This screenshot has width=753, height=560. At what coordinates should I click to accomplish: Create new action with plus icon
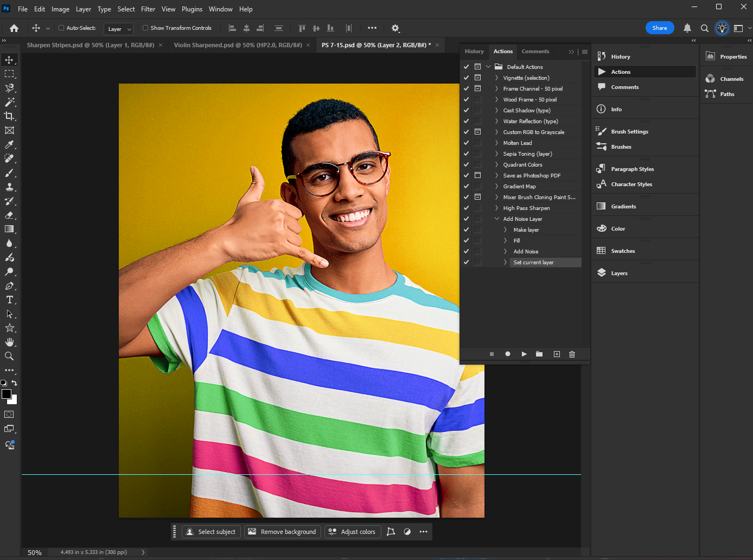click(557, 354)
